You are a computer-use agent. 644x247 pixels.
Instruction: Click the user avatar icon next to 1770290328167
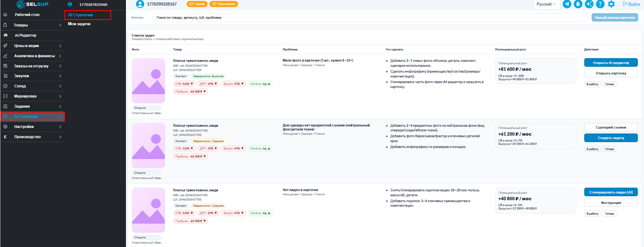140,4
